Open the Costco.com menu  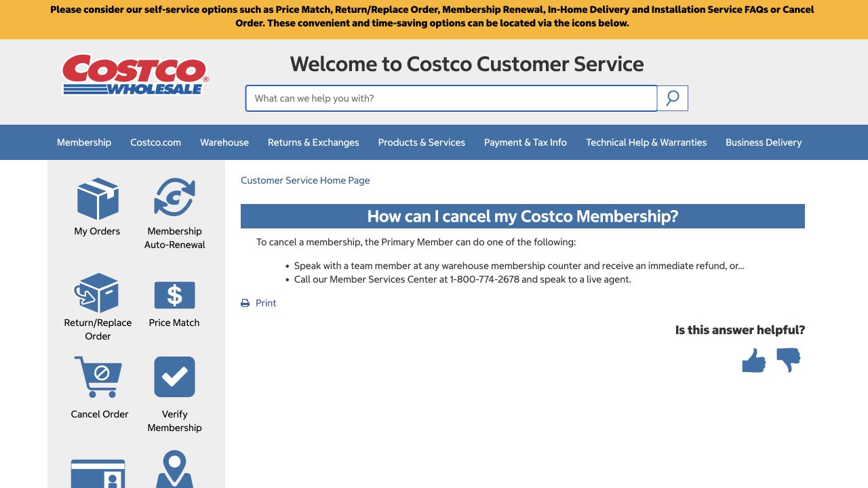coord(156,142)
